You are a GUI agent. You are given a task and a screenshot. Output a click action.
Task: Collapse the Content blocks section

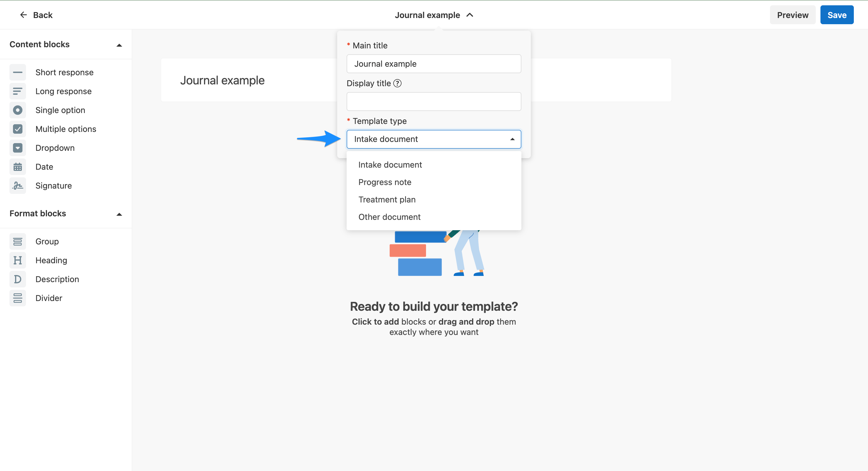(119, 45)
